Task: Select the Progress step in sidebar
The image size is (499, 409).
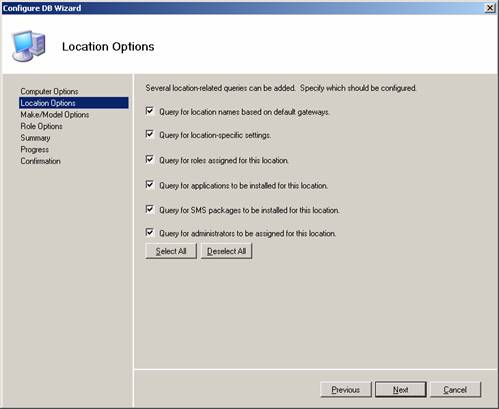Action: [x=34, y=150]
